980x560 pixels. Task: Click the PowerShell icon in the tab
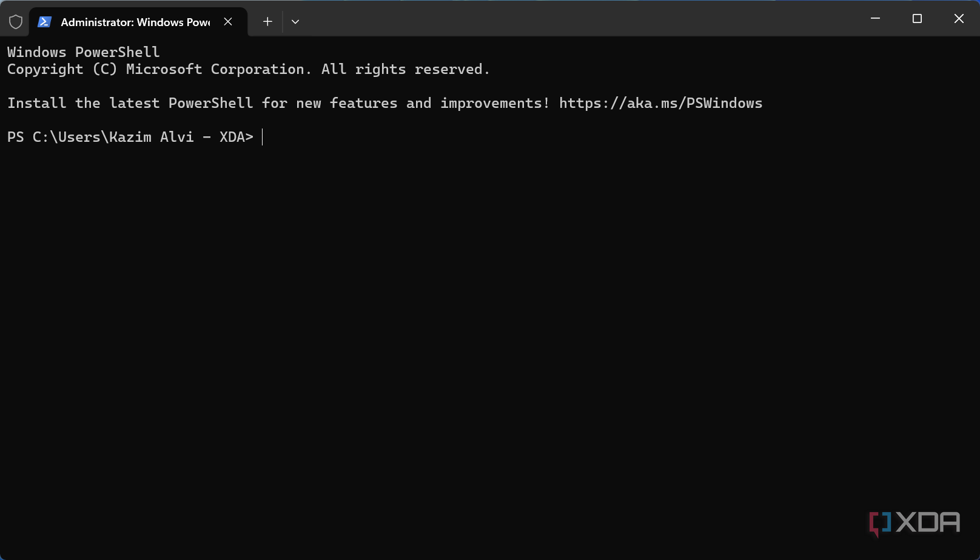(44, 22)
